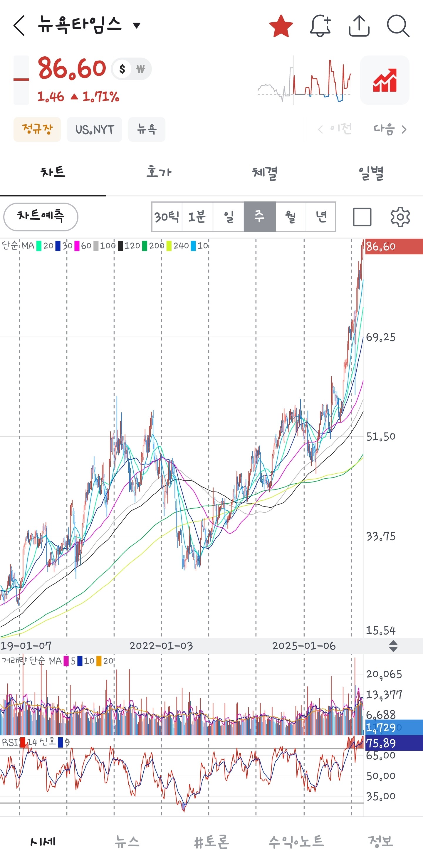Click the MA 100 gray color swatch
The height and width of the screenshot is (868, 423).
[96, 246]
